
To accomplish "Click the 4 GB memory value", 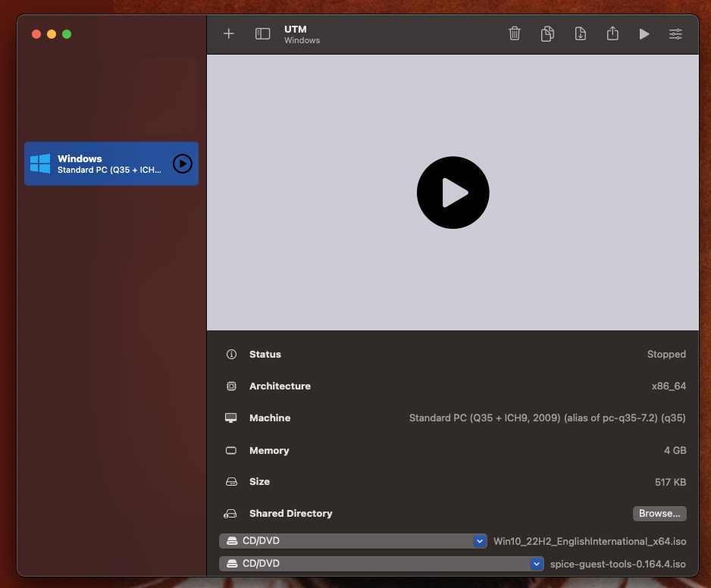I will tap(675, 450).
